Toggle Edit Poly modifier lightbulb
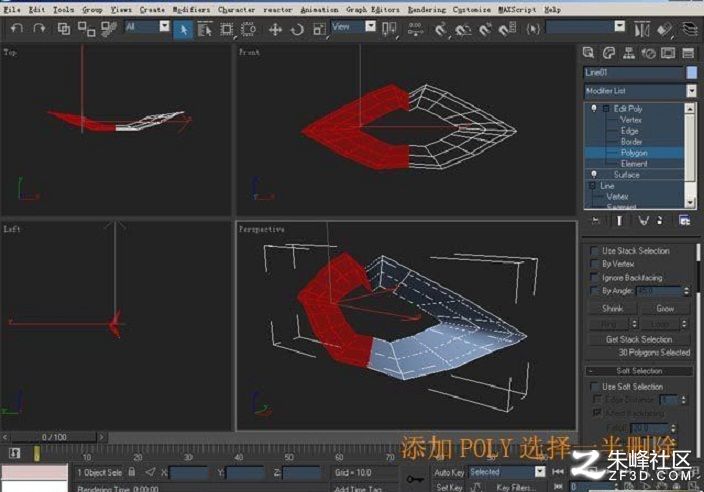The width and height of the screenshot is (704, 492). click(x=594, y=109)
